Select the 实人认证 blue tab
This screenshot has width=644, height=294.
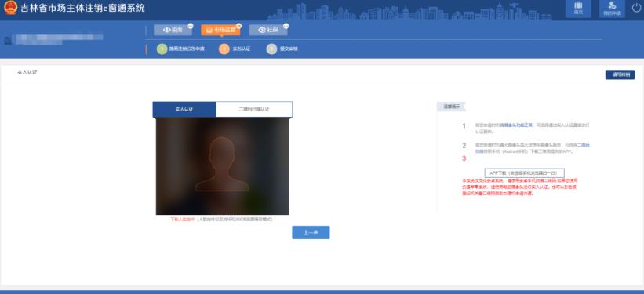tap(184, 109)
